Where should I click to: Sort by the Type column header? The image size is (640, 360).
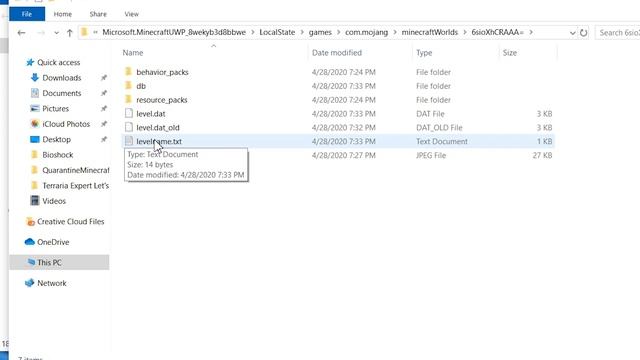click(x=424, y=53)
